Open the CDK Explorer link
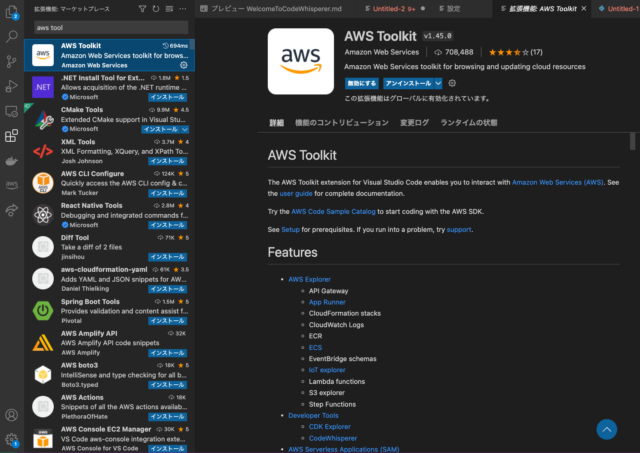The height and width of the screenshot is (453, 640). [x=329, y=426]
